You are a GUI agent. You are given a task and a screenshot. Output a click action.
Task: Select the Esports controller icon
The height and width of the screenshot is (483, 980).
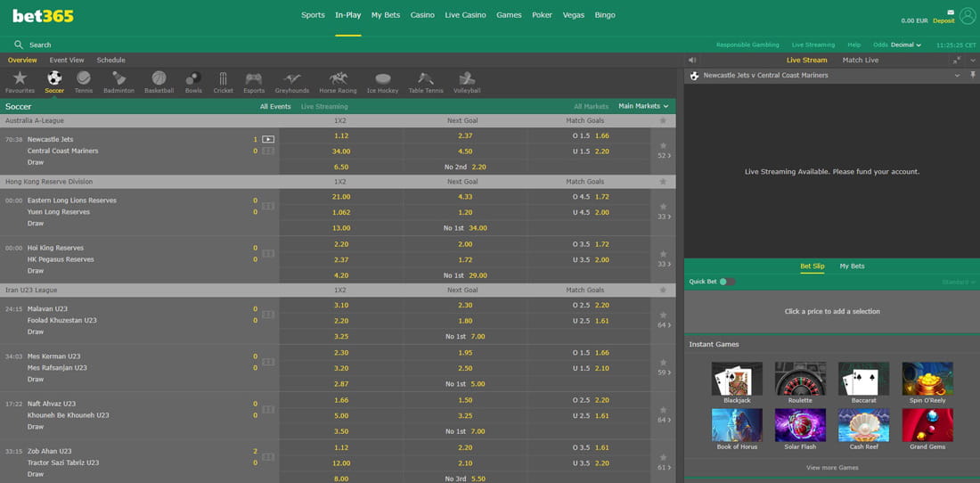(254, 78)
